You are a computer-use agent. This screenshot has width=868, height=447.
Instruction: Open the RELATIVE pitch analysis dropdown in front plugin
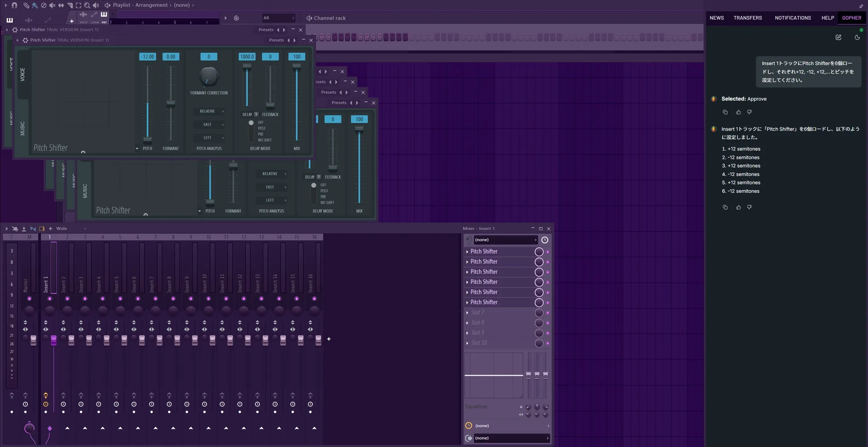(x=209, y=111)
